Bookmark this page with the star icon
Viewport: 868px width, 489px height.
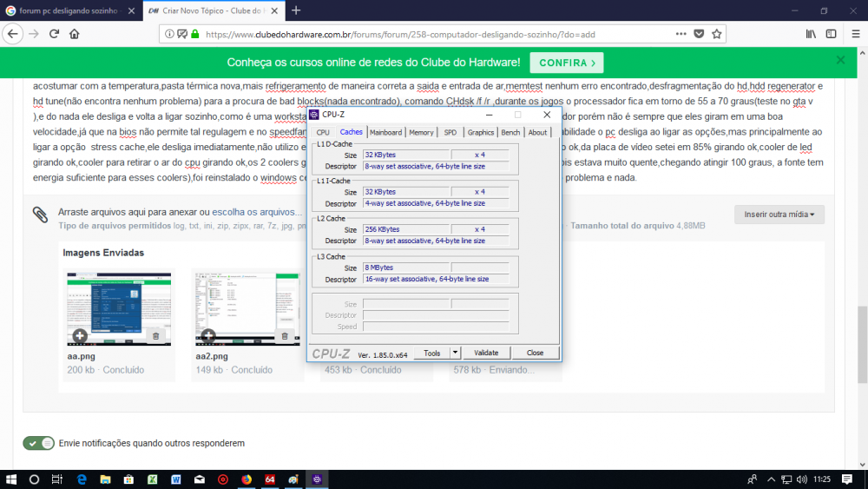coord(717,34)
